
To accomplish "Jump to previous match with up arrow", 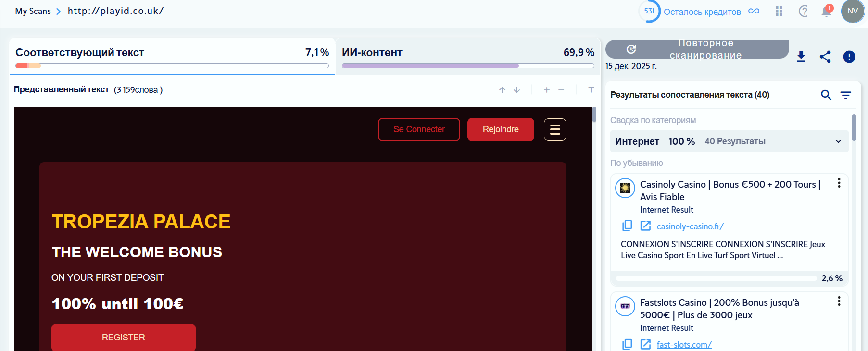I will (502, 90).
